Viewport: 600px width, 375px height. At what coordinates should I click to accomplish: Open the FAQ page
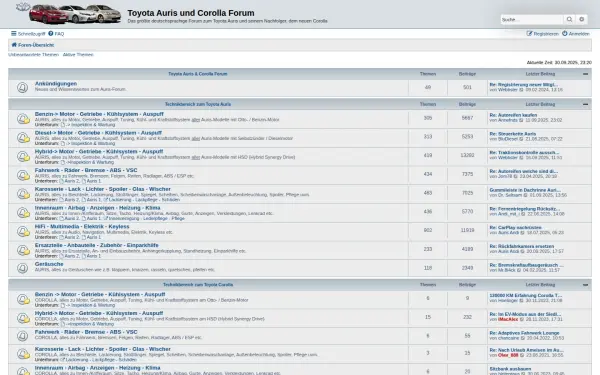click(56, 34)
